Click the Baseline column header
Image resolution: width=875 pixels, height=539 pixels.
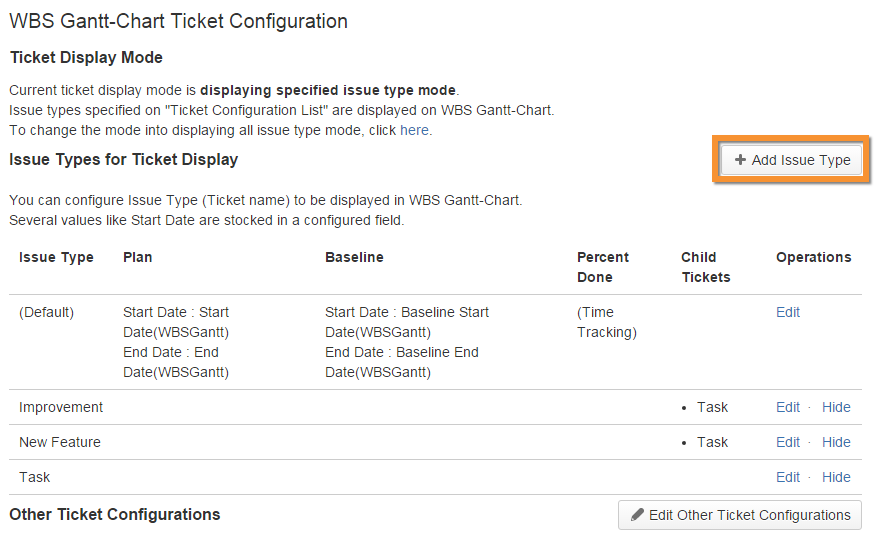click(354, 257)
